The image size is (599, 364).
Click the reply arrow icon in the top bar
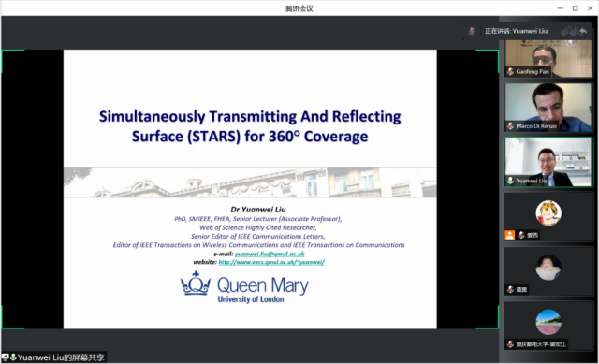(583, 31)
